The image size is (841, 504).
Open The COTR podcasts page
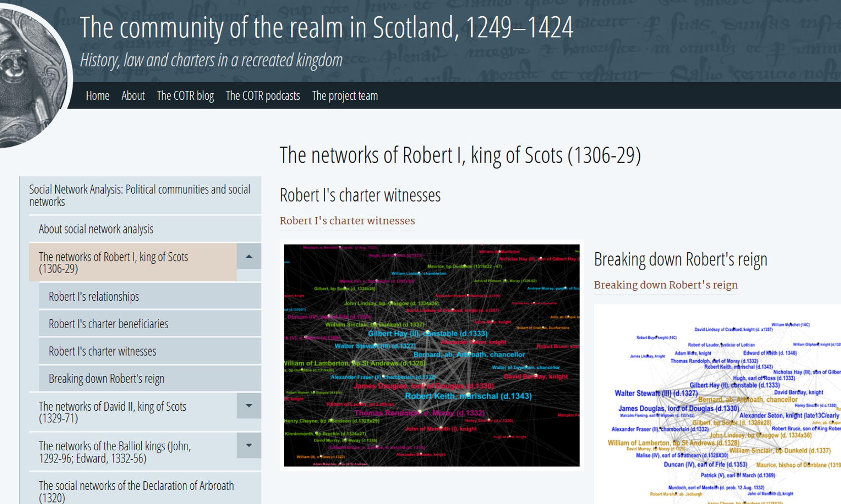point(262,96)
